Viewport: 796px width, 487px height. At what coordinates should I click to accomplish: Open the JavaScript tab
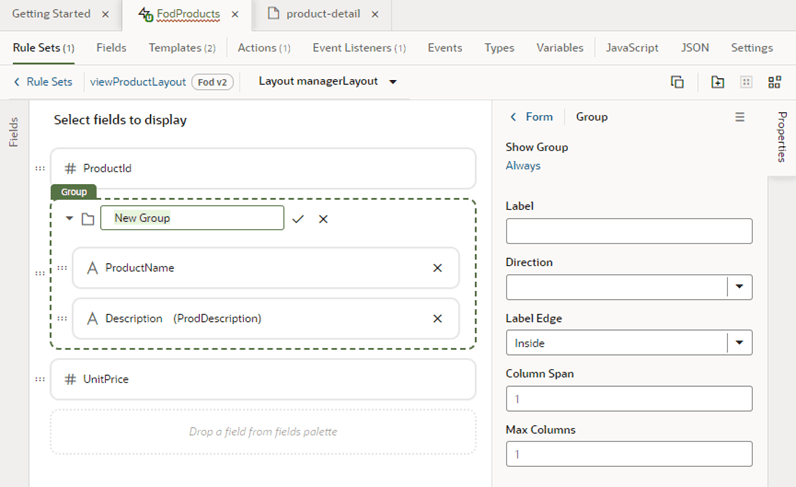632,48
